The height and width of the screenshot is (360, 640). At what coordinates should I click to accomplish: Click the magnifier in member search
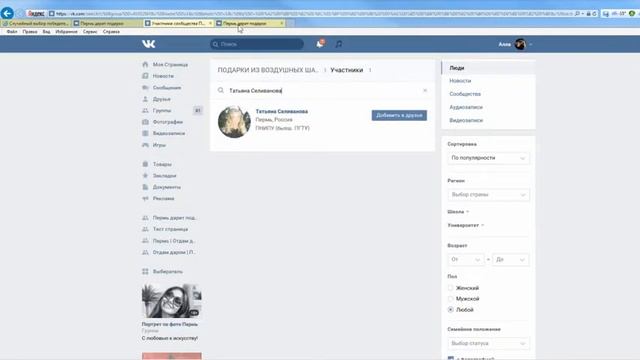[220, 90]
